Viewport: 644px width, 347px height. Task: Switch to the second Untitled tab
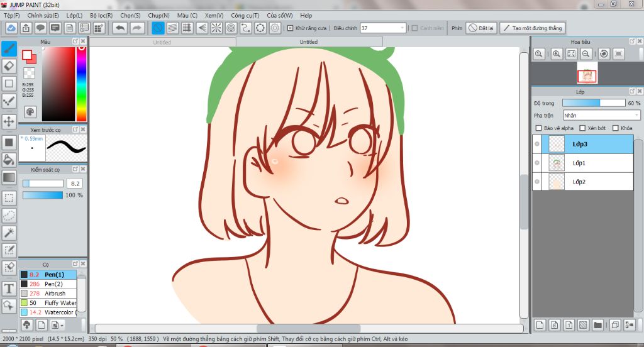(x=309, y=42)
